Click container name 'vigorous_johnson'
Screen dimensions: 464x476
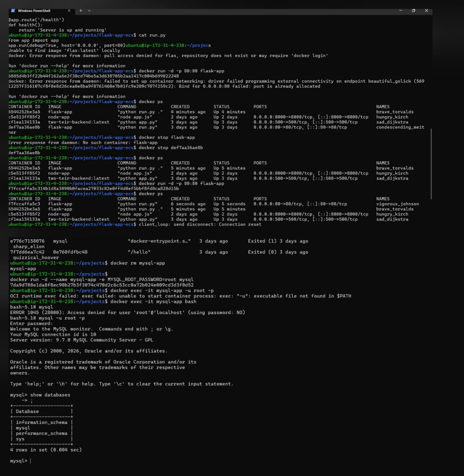coord(397,204)
